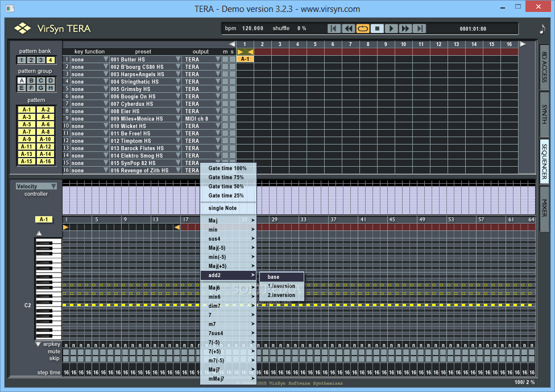Screen dimensions: 555x392
Task: Click the go-to-end transport button
Action: coord(420,28)
